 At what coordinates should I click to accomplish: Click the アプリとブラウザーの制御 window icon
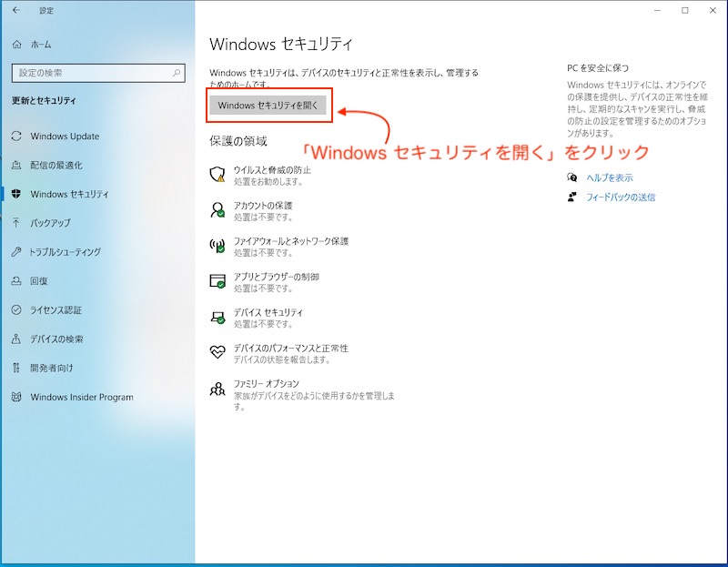(217, 281)
